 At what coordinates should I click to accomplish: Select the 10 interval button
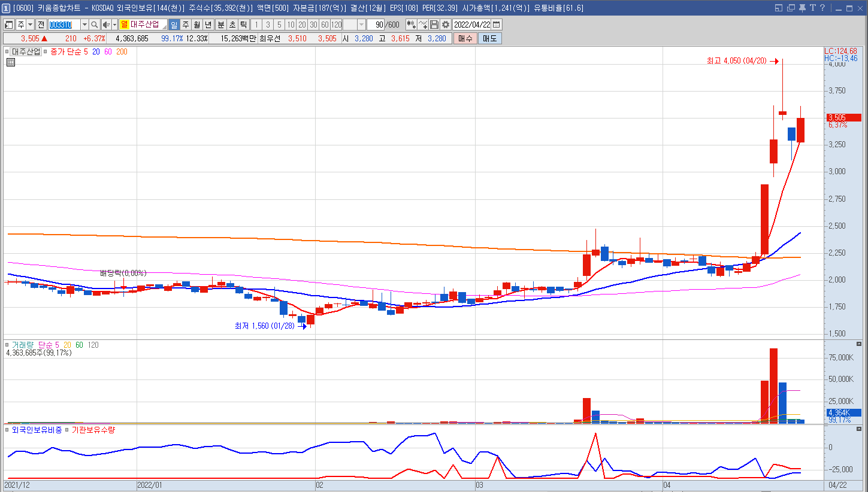[291, 25]
